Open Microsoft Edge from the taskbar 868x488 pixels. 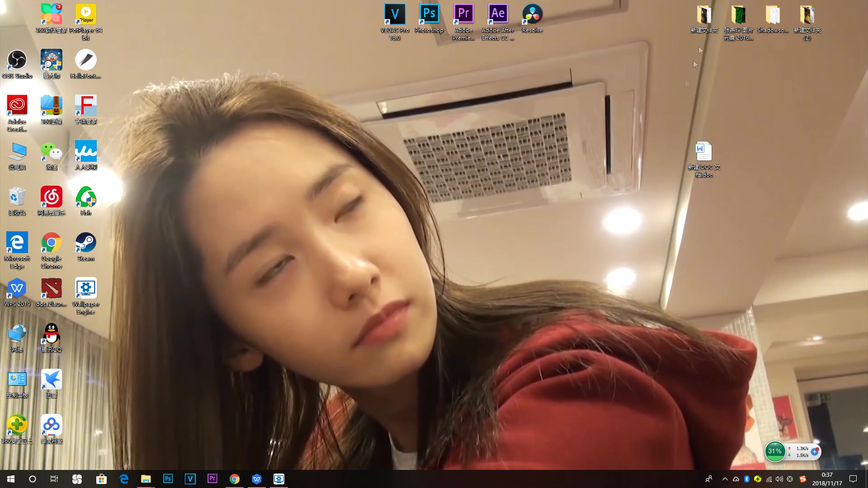123,479
